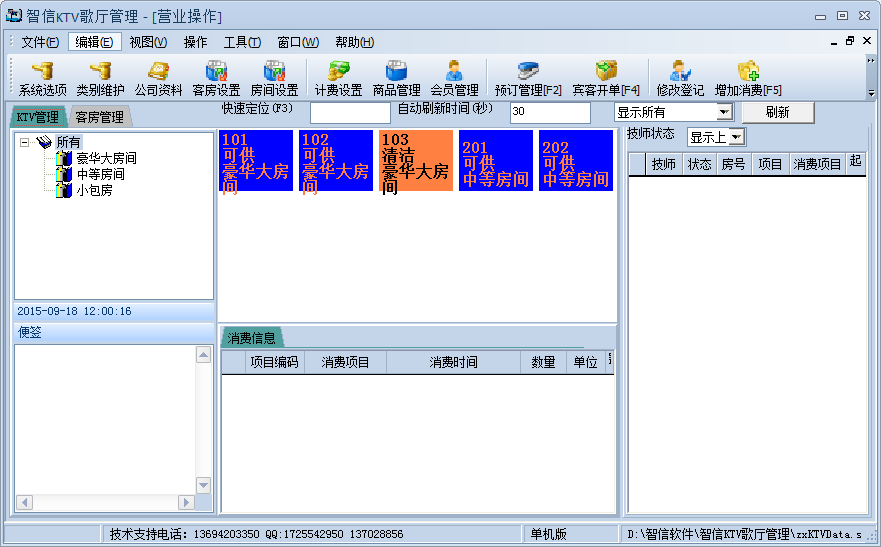
Task: Click the 类别维护 category maintenance icon
Action: click(x=100, y=77)
